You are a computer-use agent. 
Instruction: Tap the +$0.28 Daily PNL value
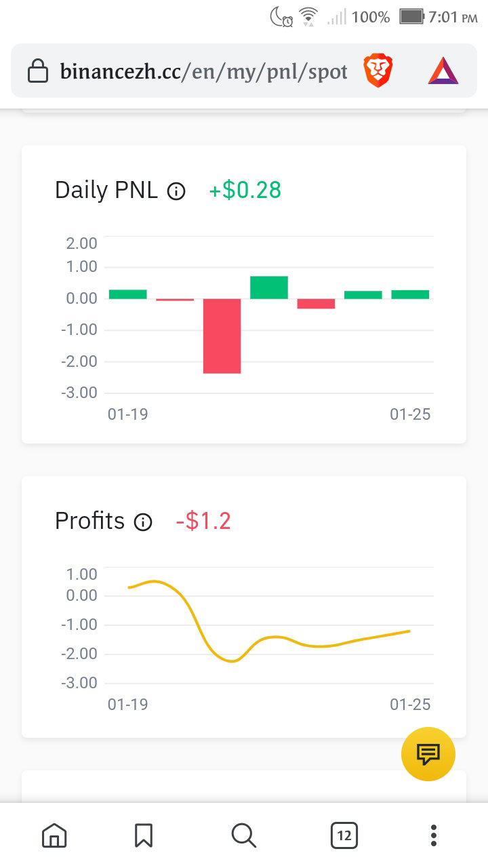click(x=245, y=190)
